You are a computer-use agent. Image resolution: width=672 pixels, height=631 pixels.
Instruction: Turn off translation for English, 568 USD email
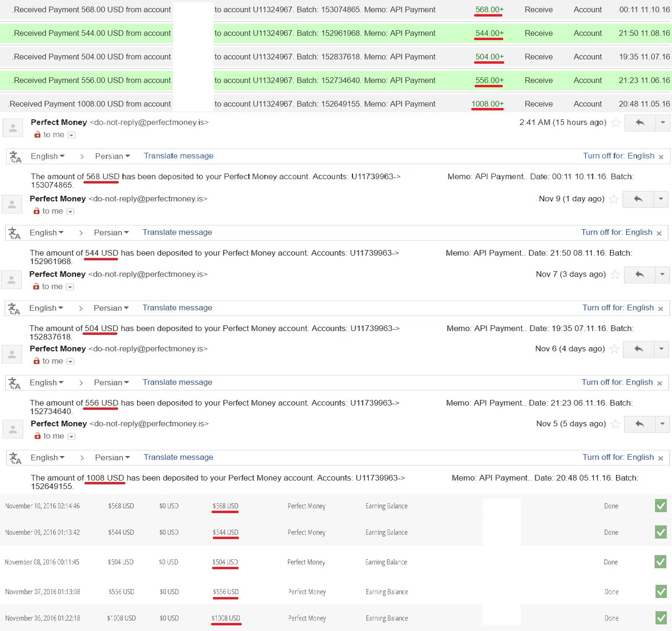point(619,156)
